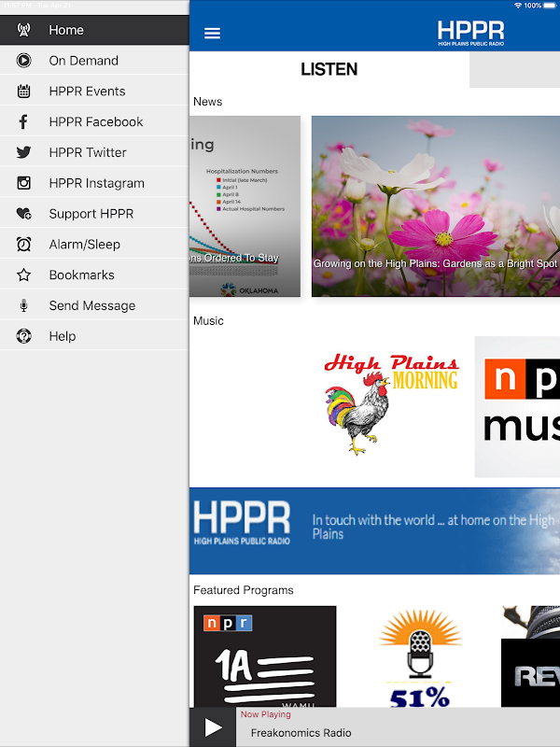Close the side menu with hamburger icon
Viewport: 560px width, 747px height.
pyautogui.click(x=213, y=33)
